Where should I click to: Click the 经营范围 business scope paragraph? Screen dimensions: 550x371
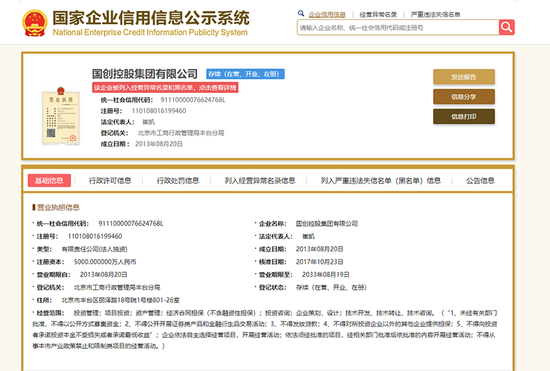265,329
